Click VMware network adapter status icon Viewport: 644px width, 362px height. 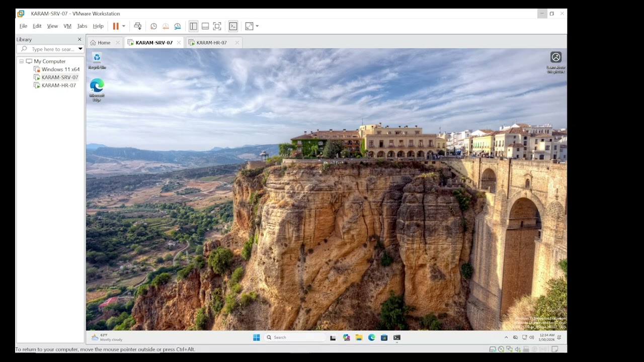click(x=509, y=349)
